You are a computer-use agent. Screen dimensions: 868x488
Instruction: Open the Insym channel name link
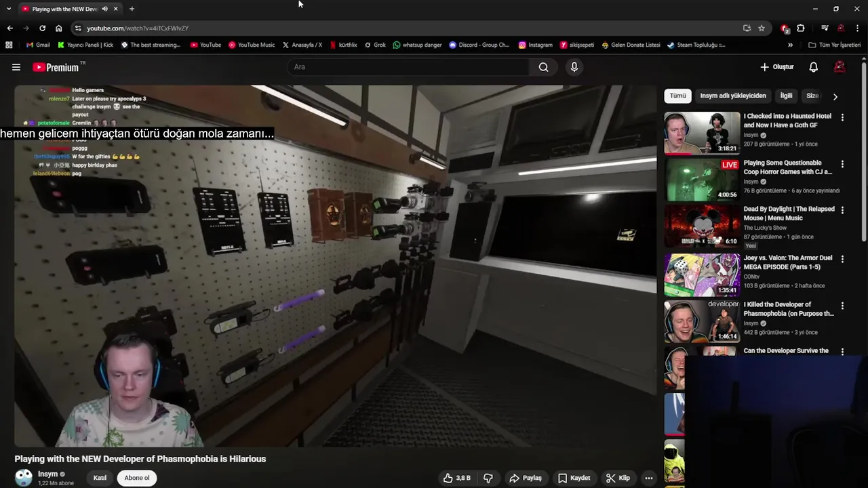47,474
